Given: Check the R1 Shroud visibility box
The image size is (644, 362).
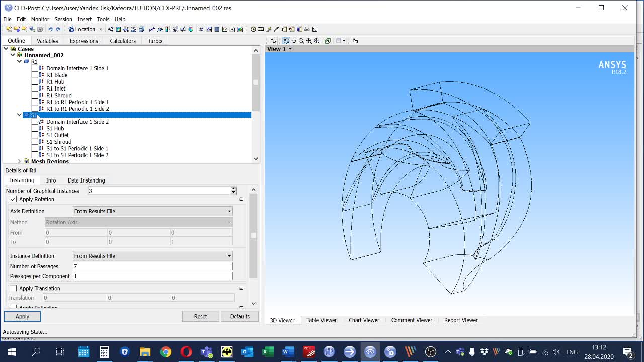Looking at the screenshot, I should coord(35,95).
